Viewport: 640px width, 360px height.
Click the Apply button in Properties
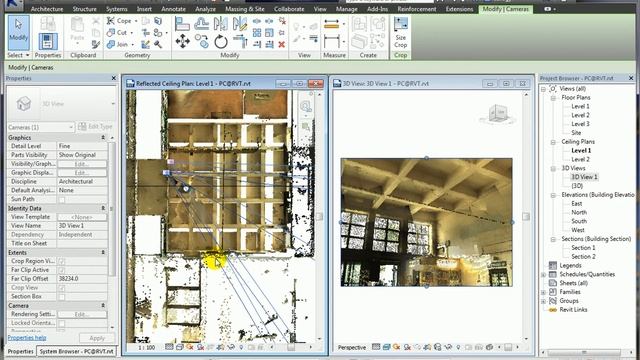click(97, 338)
